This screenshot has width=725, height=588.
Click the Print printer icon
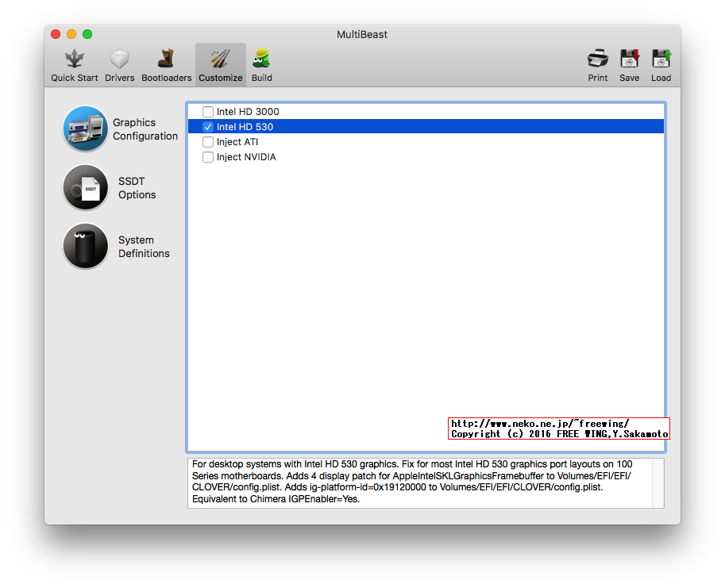click(598, 60)
